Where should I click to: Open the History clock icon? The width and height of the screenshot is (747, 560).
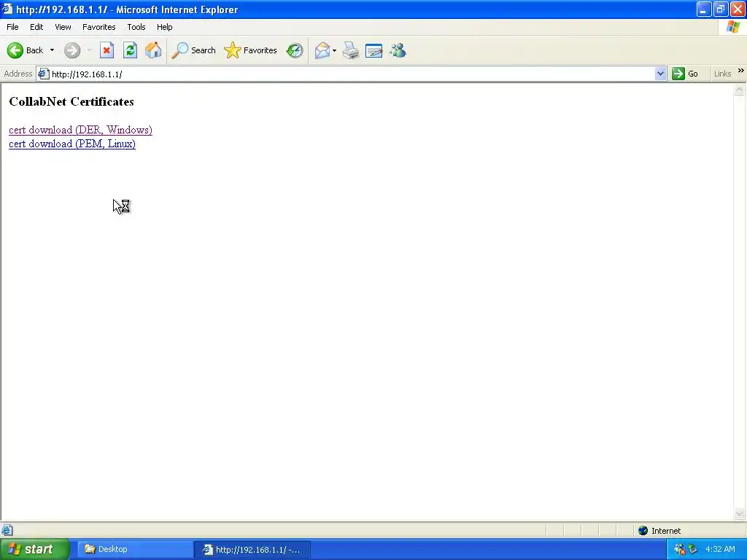[295, 50]
